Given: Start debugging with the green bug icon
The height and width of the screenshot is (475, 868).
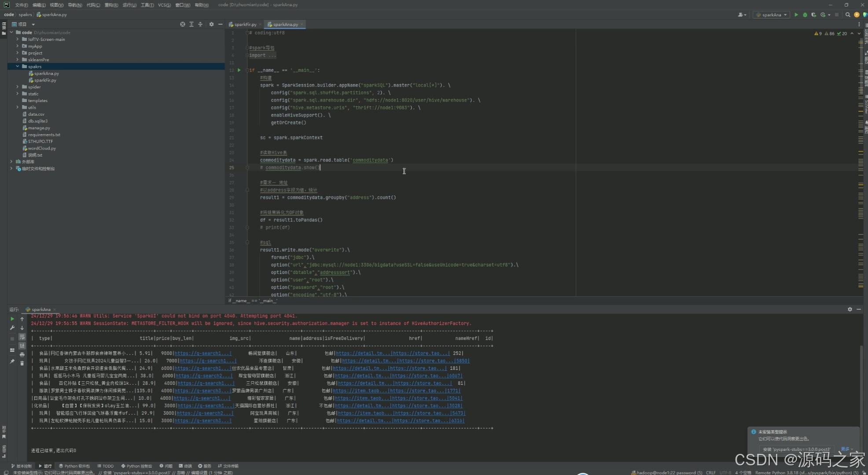Looking at the screenshot, I should click(805, 15).
